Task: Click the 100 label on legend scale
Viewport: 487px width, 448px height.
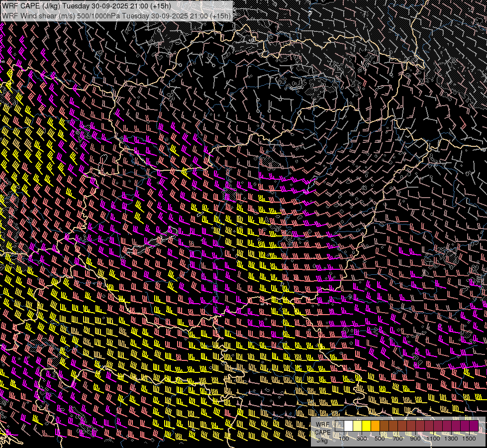Action: (x=344, y=439)
